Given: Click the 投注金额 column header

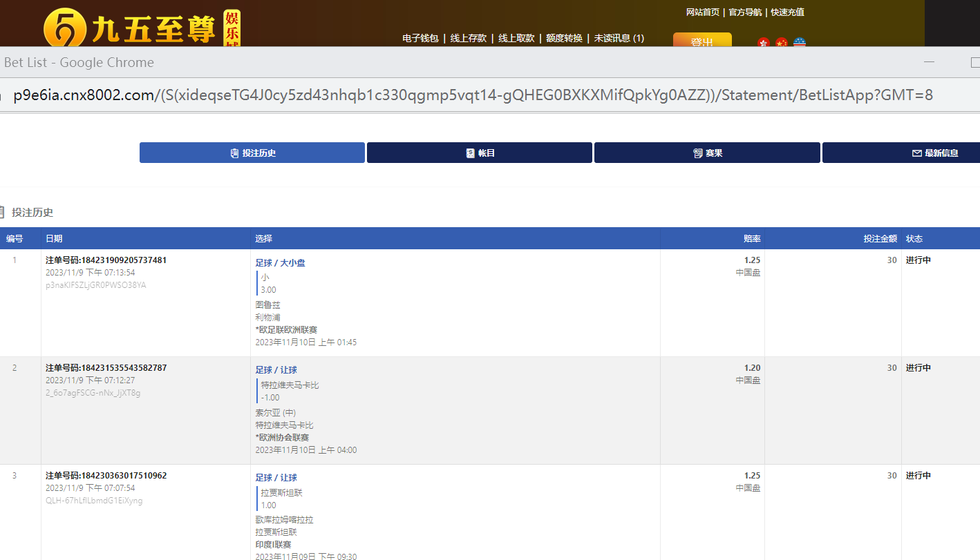Looking at the screenshot, I should [x=880, y=239].
